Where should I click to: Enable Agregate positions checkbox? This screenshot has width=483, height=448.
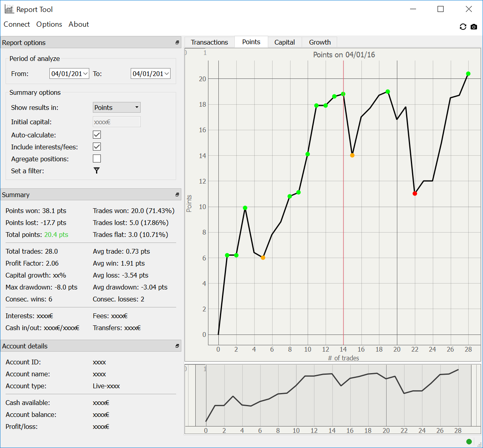click(97, 158)
